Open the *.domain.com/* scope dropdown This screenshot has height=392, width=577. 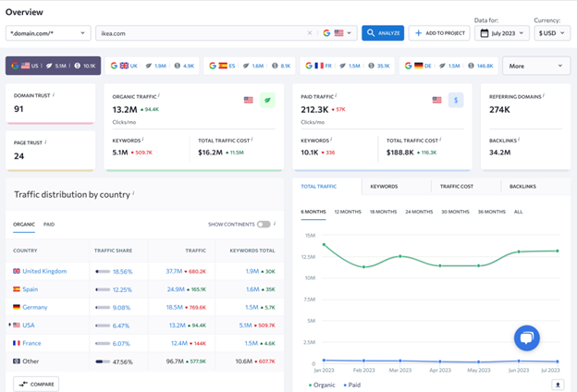[48, 33]
